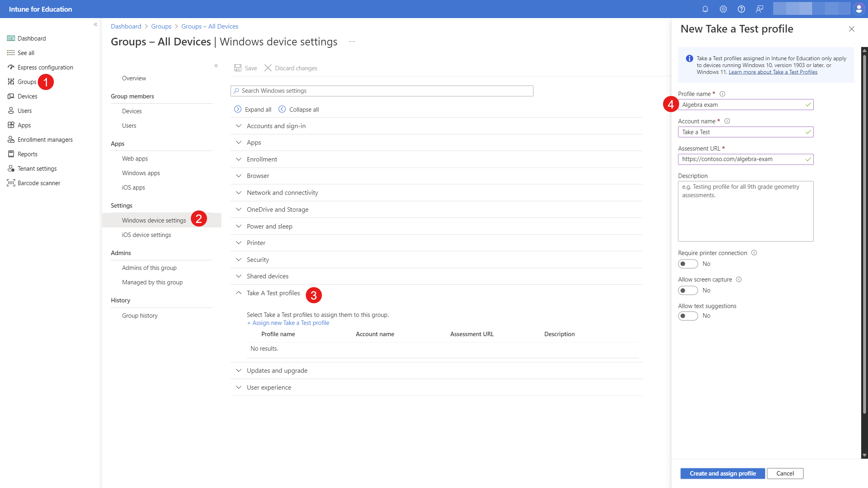
Task: Select iOS device settings menu item
Action: [x=146, y=235]
